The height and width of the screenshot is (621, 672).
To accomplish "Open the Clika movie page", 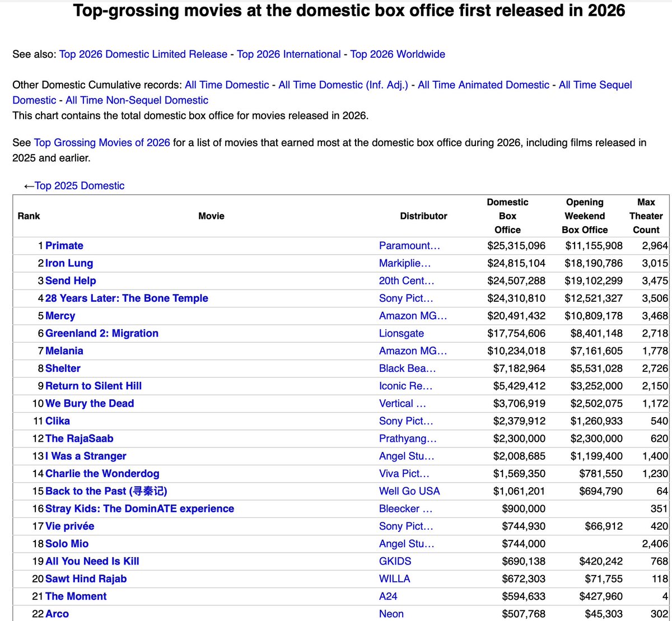I will tap(58, 421).
